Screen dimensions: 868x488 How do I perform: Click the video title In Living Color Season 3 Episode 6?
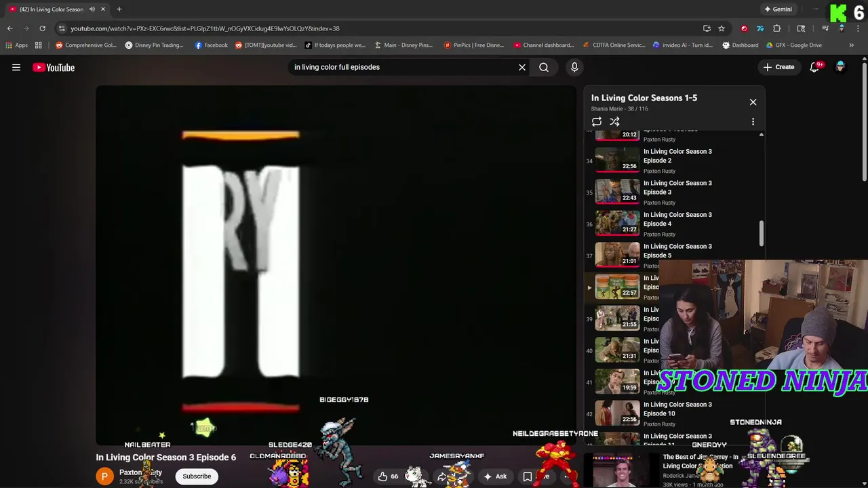pos(166,457)
